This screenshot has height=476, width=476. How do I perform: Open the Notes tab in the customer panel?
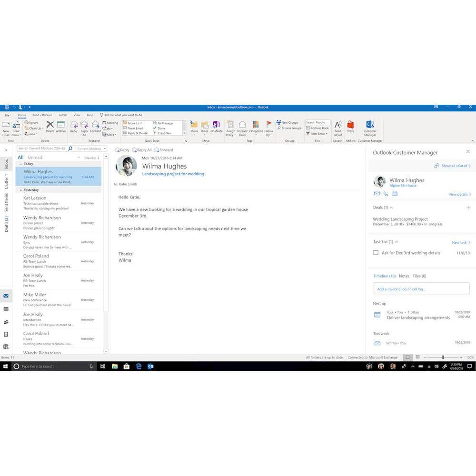(404, 276)
